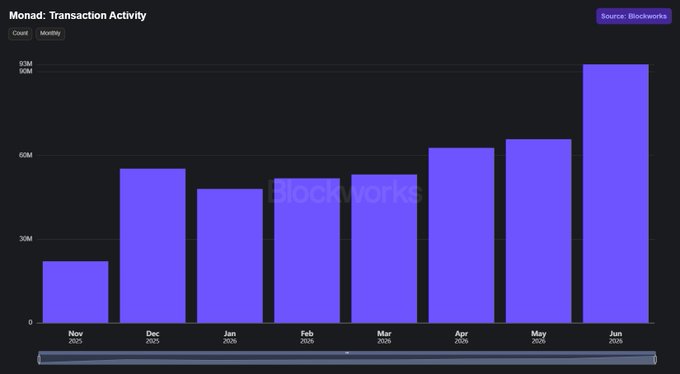Select the Mar 2026 bar
680x374 pixels.
[x=384, y=249]
